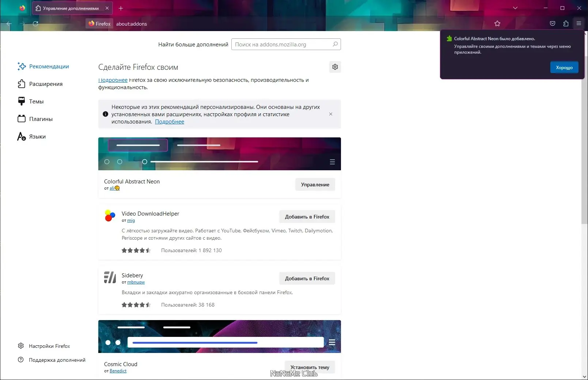Click the Темы paintbrush icon

pos(22,101)
